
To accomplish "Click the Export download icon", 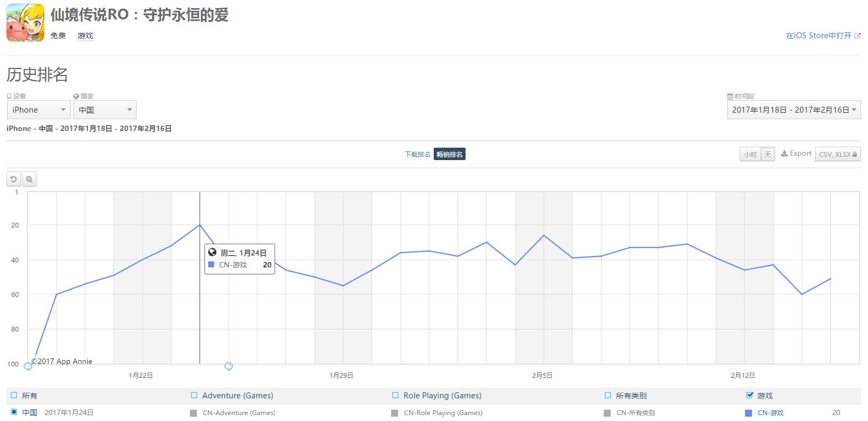I will [x=784, y=154].
